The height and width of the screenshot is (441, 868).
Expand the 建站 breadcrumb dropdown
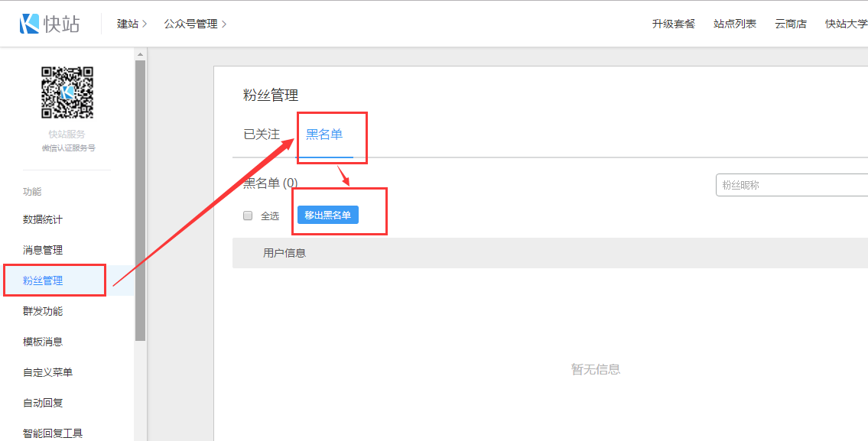pos(132,24)
